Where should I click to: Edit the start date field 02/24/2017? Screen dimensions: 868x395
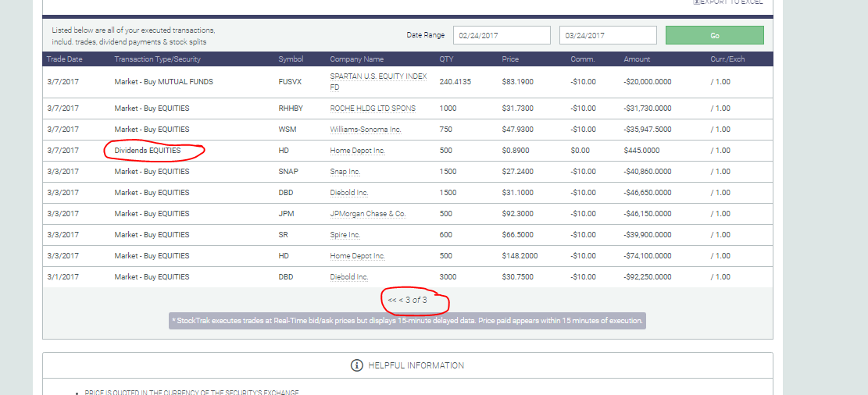(502, 35)
